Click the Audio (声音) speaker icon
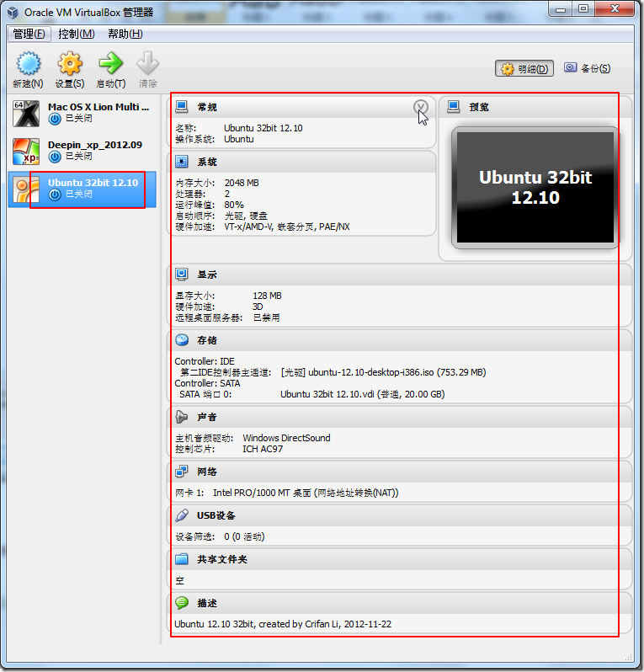Screen dimensions: 644x672 [182, 417]
